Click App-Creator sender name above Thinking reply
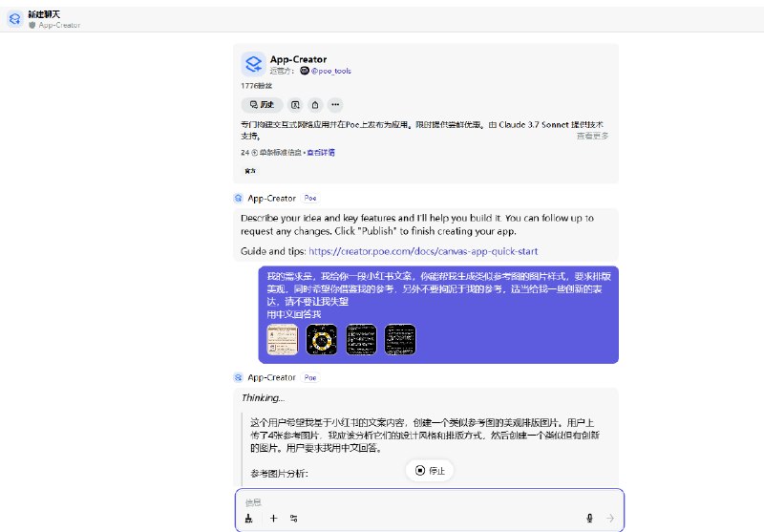Viewport: 764px width, 532px height. tap(271, 377)
